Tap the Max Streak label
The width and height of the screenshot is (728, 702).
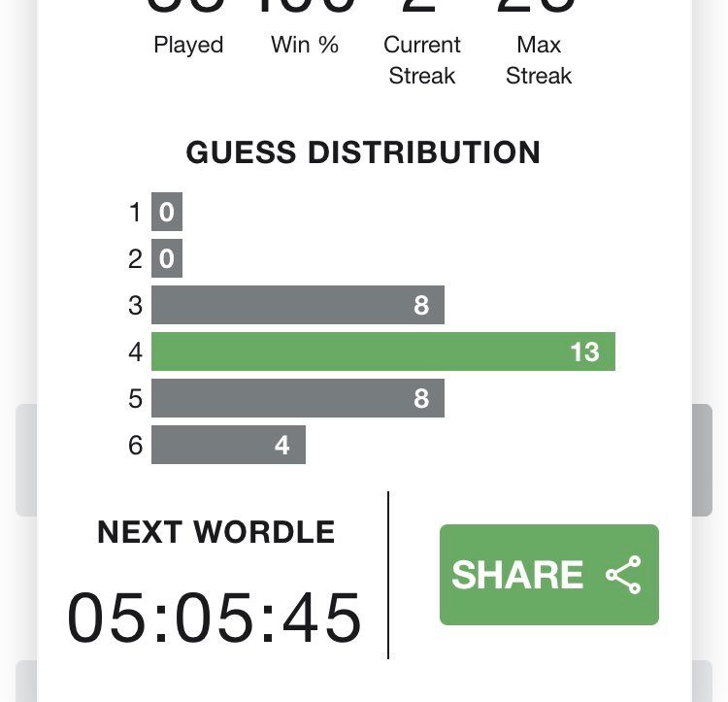pos(539,60)
